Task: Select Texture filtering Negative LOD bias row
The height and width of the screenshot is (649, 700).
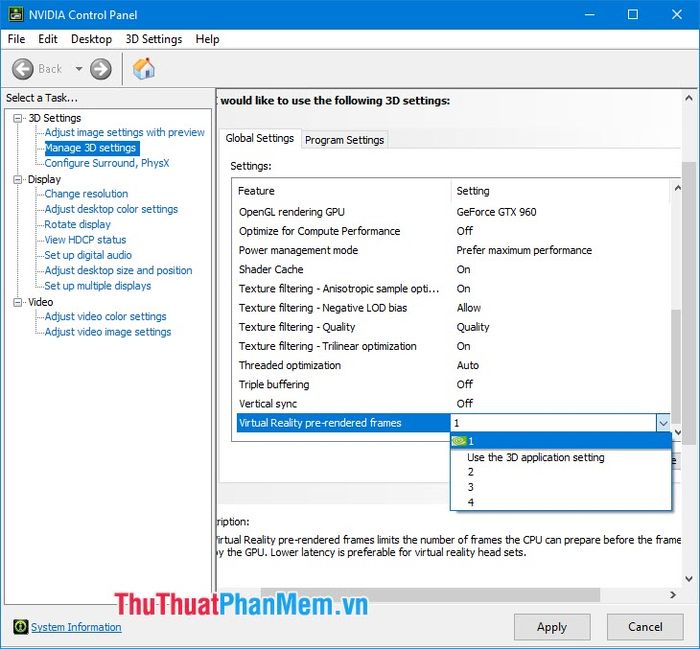Action: coord(453,308)
